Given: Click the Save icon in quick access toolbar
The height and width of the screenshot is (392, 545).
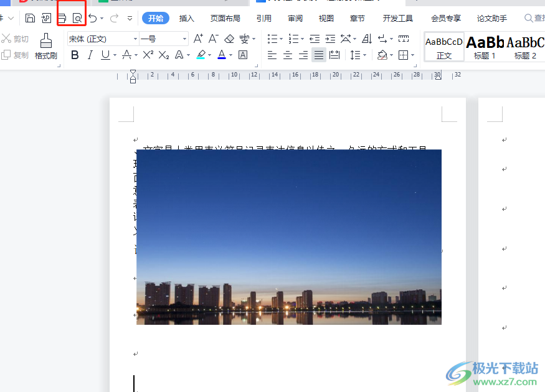Looking at the screenshot, I should pyautogui.click(x=31, y=18).
